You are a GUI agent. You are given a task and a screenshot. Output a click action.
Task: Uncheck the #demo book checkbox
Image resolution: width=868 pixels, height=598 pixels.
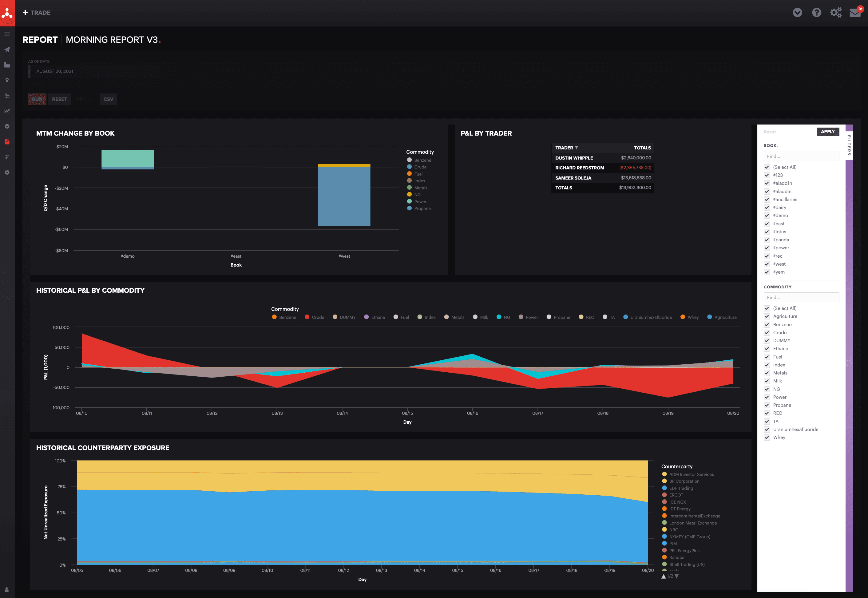pyautogui.click(x=767, y=216)
